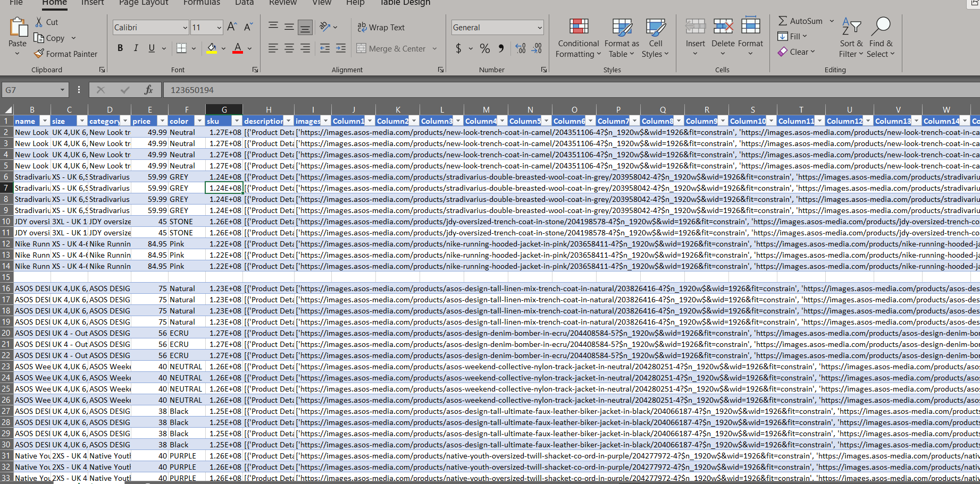
Task: Open Alignment dialog launcher
Action: tap(441, 70)
